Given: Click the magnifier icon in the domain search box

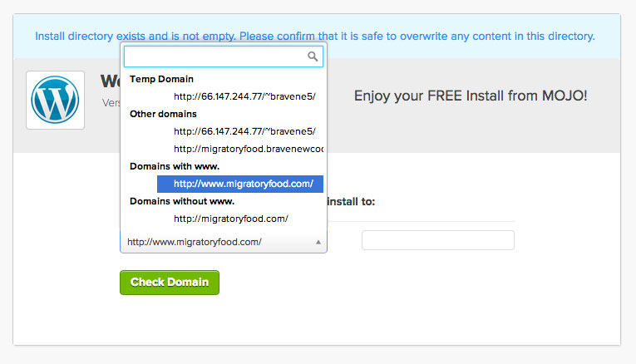Looking at the screenshot, I should [x=313, y=57].
